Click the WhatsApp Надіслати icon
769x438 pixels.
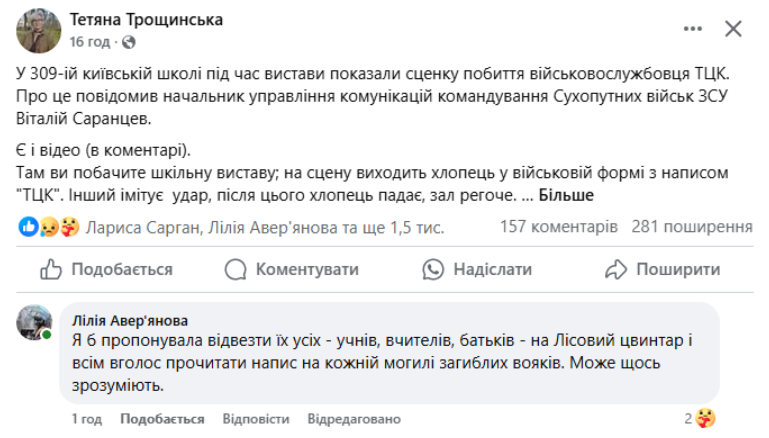pos(433,270)
